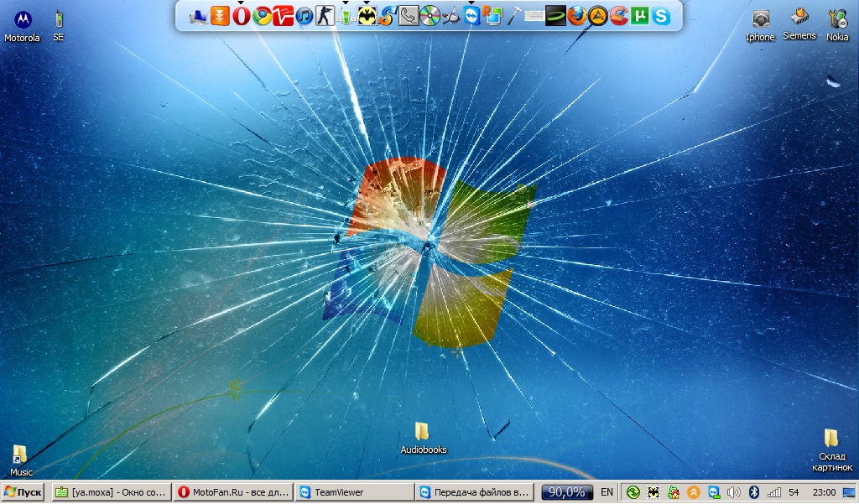Click the green house tray icon
The width and height of the screenshot is (859, 504).
(674, 492)
